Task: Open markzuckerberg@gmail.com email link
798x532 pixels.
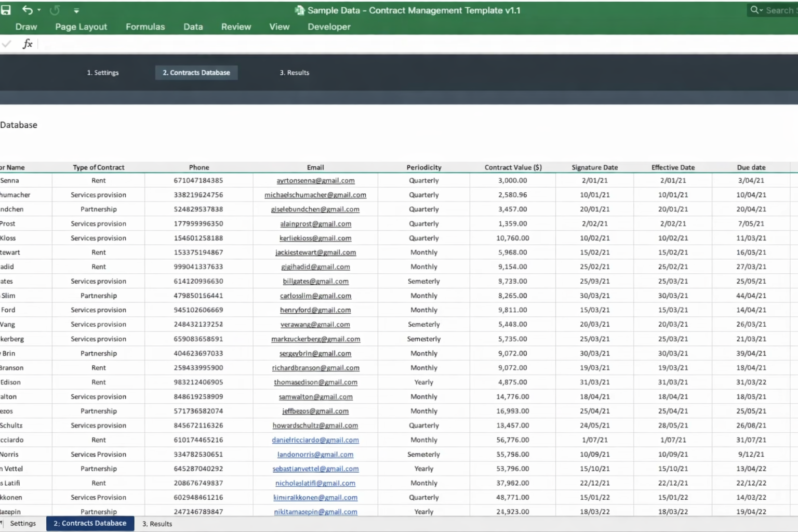Action: 315,339
